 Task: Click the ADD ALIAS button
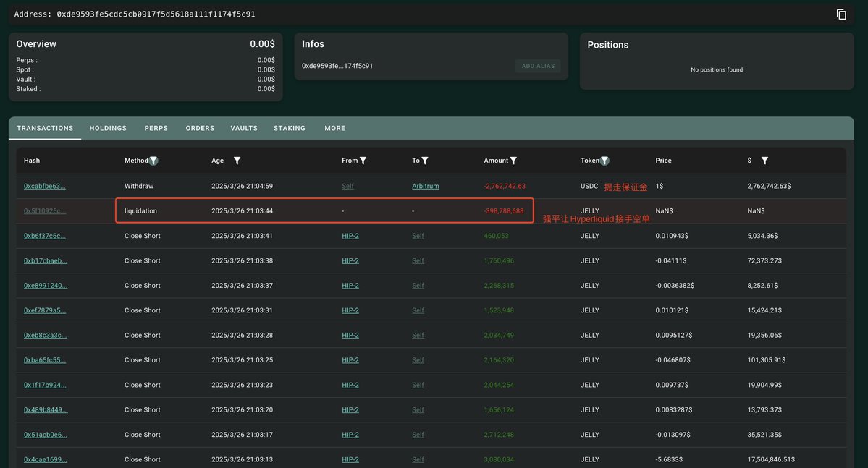coord(538,66)
